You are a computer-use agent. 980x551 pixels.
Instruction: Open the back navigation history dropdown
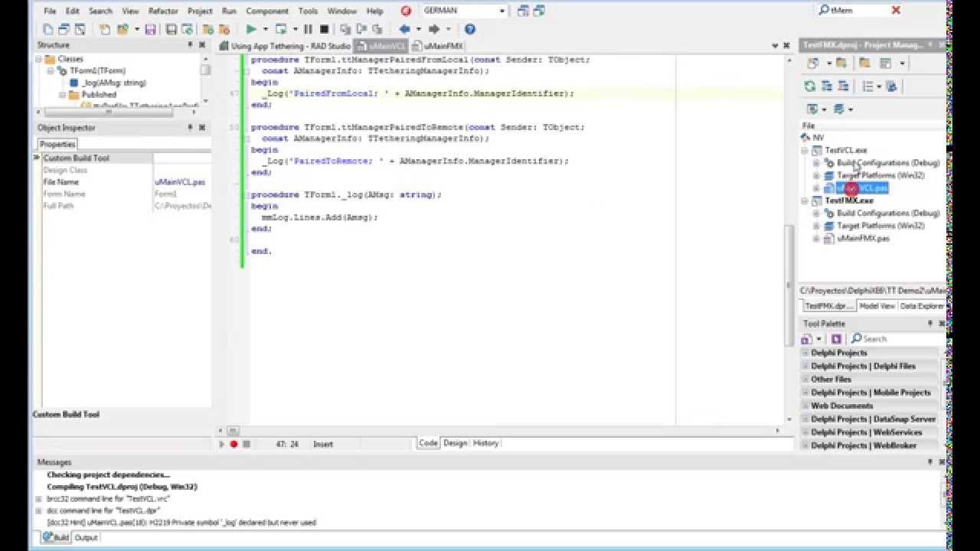point(418,29)
